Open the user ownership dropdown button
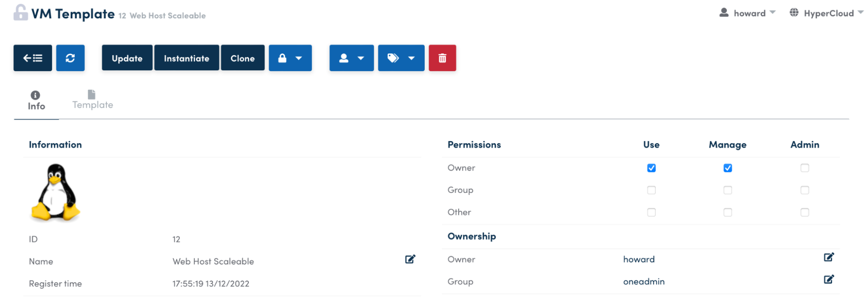This screenshot has height=304, width=868. [351, 58]
